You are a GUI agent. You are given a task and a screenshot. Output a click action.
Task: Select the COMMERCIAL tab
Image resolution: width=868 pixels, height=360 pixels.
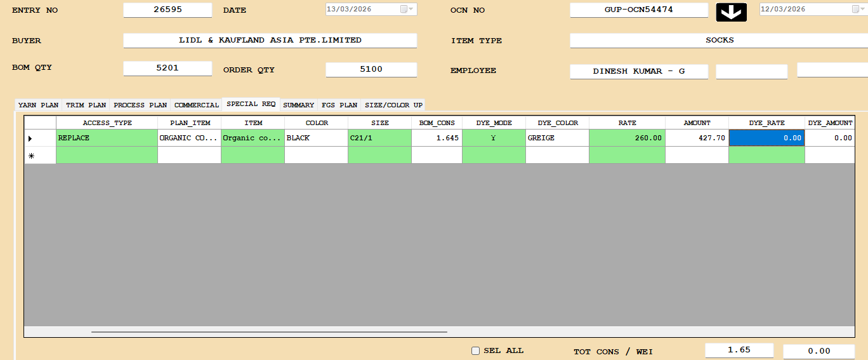[x=196, y=105]
